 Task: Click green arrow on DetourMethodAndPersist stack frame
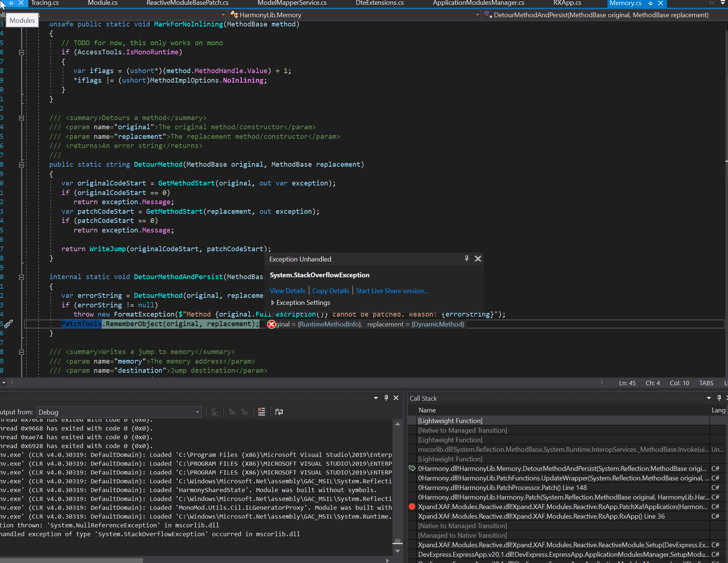412,468
